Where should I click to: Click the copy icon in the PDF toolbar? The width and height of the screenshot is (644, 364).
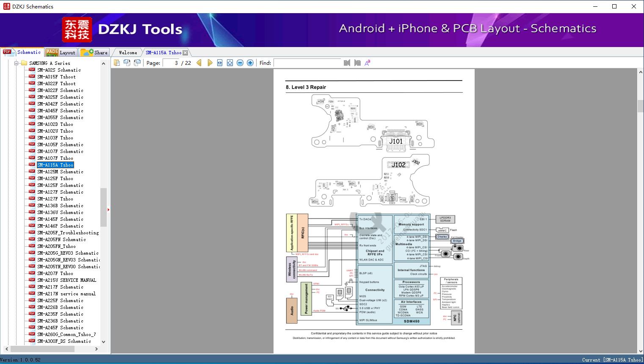117,63
